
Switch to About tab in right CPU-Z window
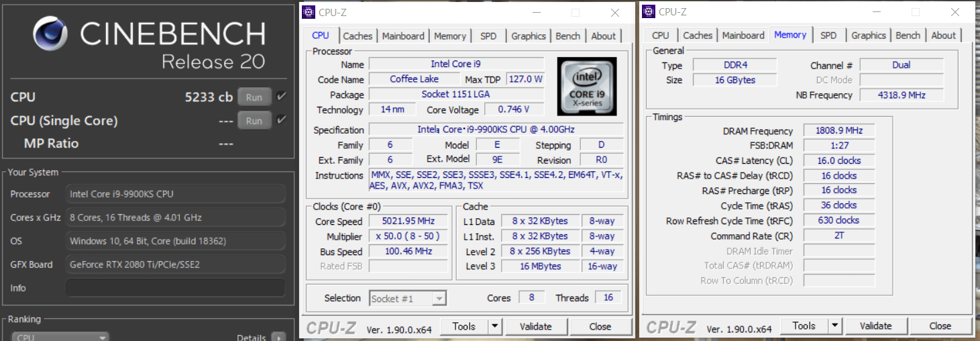[x=943, y=36]
